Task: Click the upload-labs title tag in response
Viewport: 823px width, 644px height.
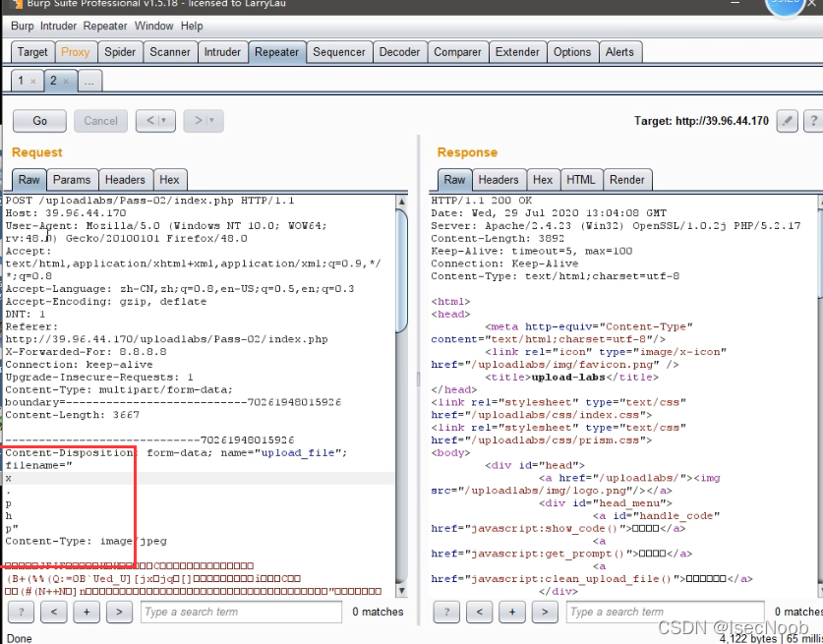Action: (571, 377)
